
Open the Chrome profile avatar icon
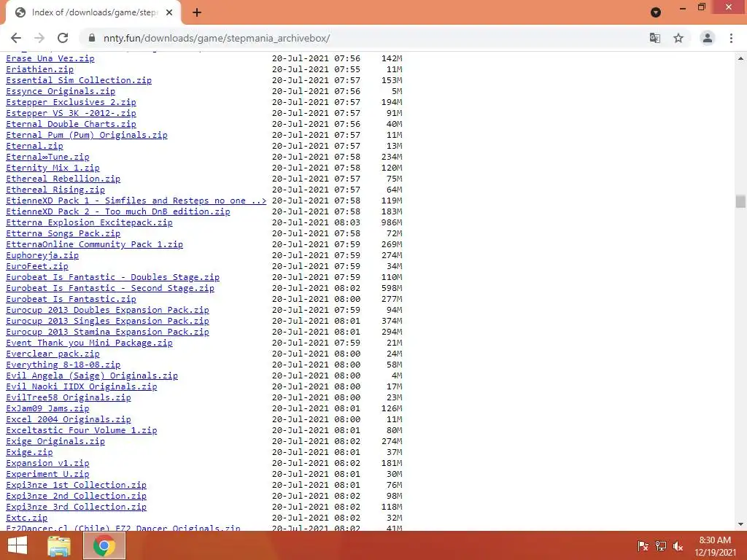pyautogui.click(x=708, y=38)
